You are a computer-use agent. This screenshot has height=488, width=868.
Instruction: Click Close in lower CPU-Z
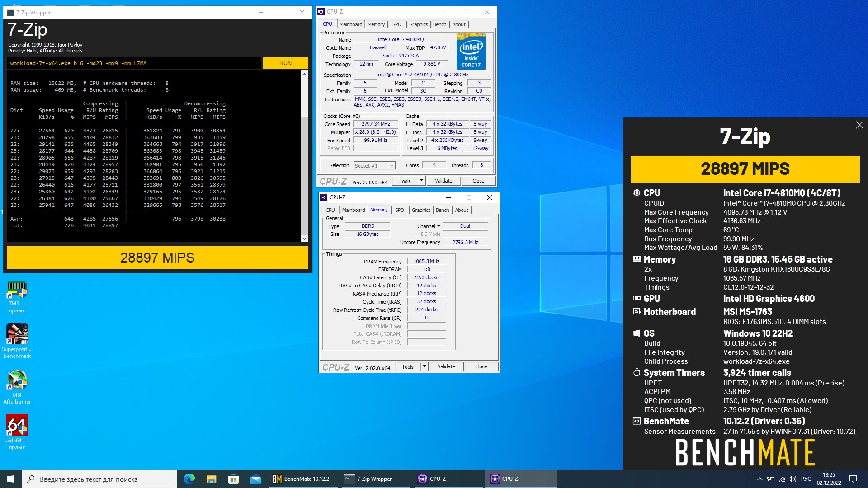tap(481, 366)
